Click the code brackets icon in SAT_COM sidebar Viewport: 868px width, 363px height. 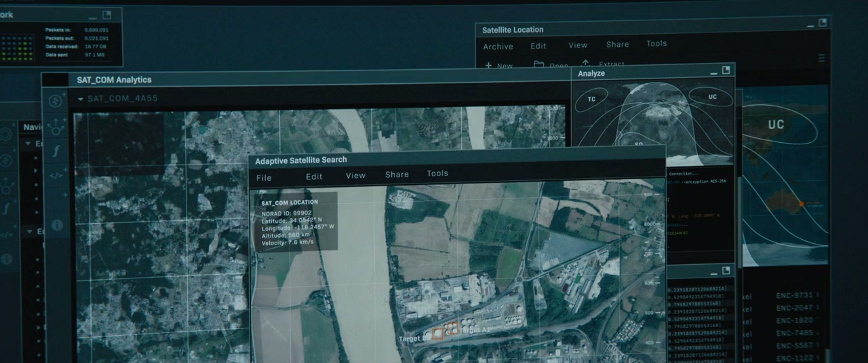[56, 175]
